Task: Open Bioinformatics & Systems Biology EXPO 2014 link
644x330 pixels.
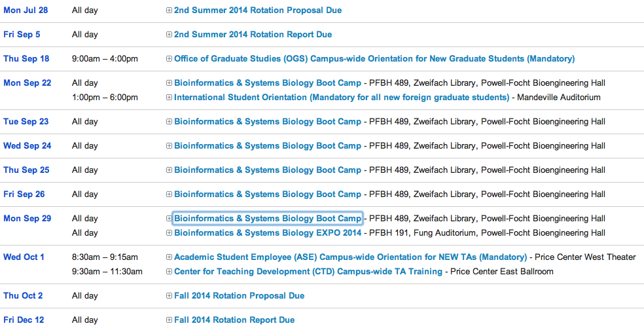Action: tap(268, 233)
